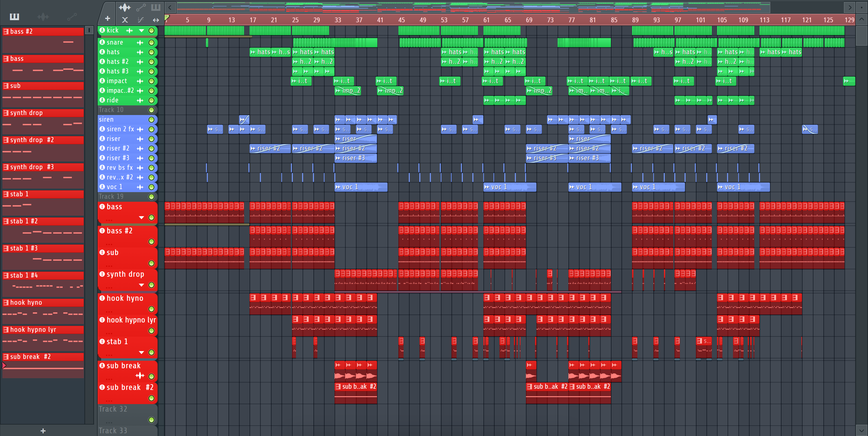Collapse the bass track group arrow
868x436 pixels.
pyautogui.click(x=142, y=217)
